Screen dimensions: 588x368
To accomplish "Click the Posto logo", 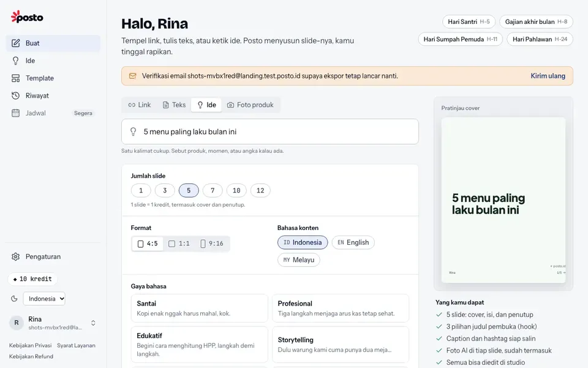I will pyautogui.click(x=27, y=17).
